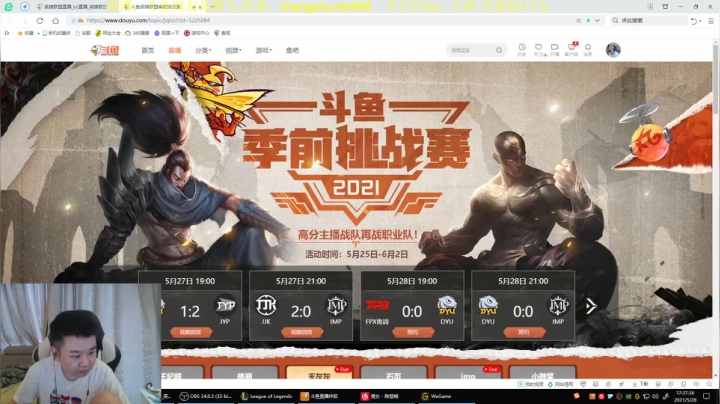The width and height of the screenshot is (720, 404).
Task: Go to browser home page icon
Action: [x=56, y=21]
